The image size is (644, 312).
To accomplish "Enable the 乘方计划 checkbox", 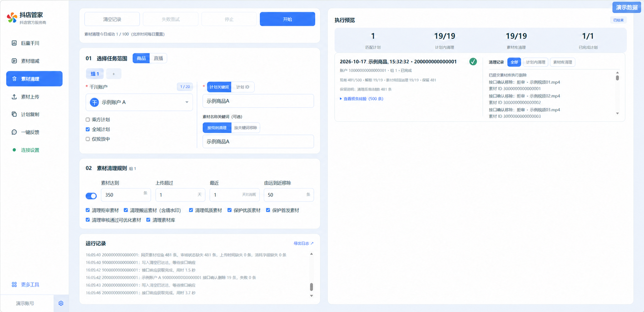I will (x=88, y=120).
